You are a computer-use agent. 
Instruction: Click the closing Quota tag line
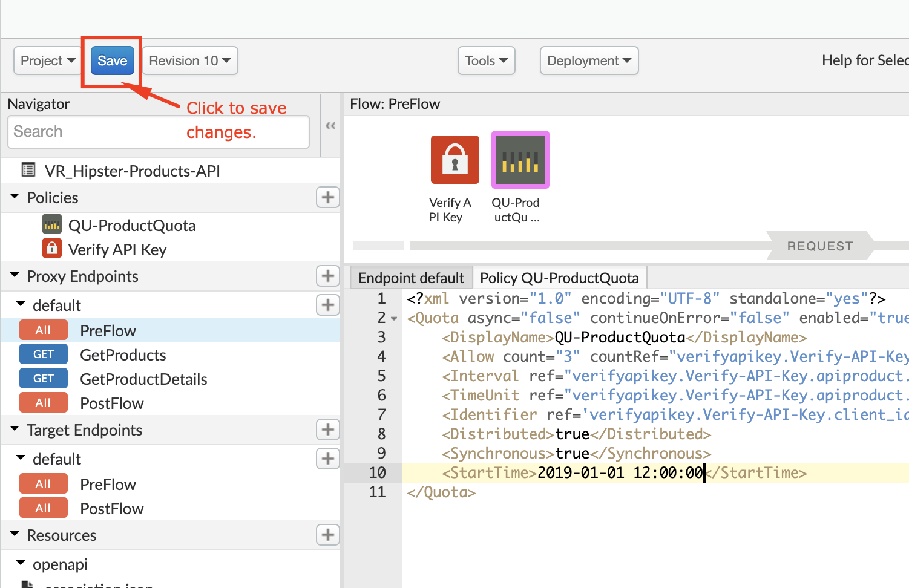(441, 492)
